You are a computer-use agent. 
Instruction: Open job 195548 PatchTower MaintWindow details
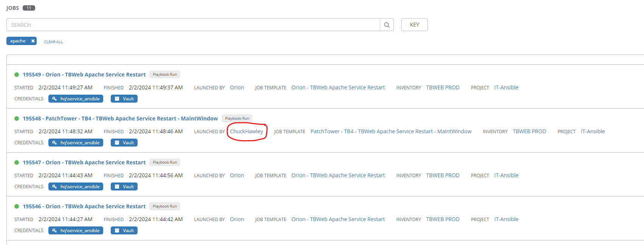120,119
